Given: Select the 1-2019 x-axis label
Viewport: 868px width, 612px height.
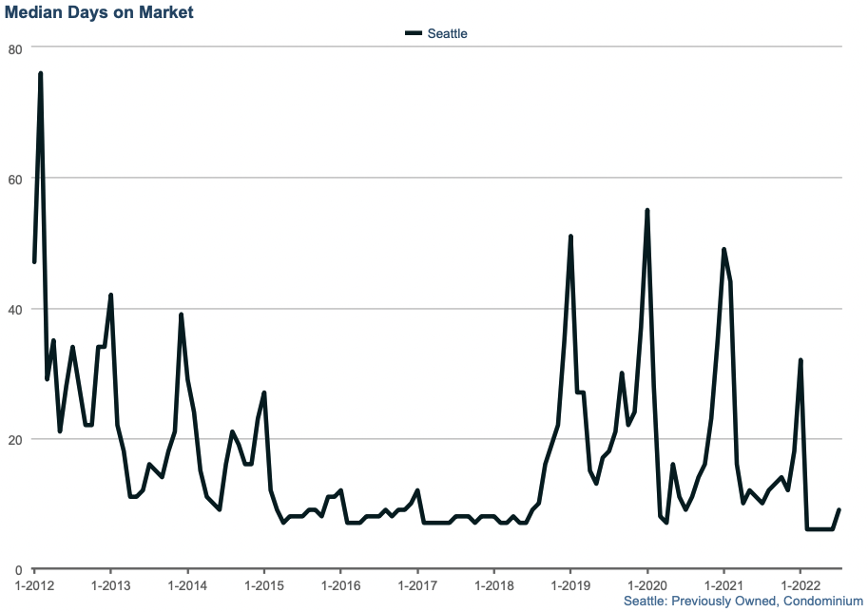Looking at the screenshot, I should [x=569, y=585].
